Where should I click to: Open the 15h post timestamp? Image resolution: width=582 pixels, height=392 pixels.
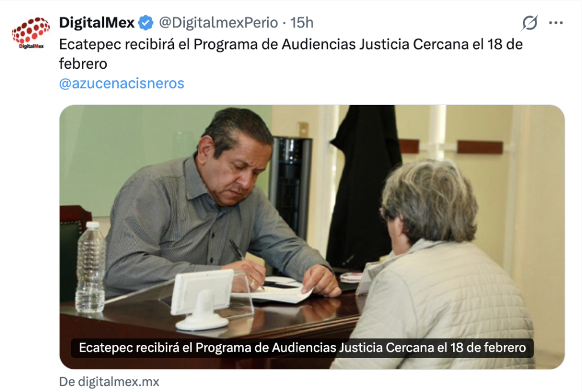[301, 23]
